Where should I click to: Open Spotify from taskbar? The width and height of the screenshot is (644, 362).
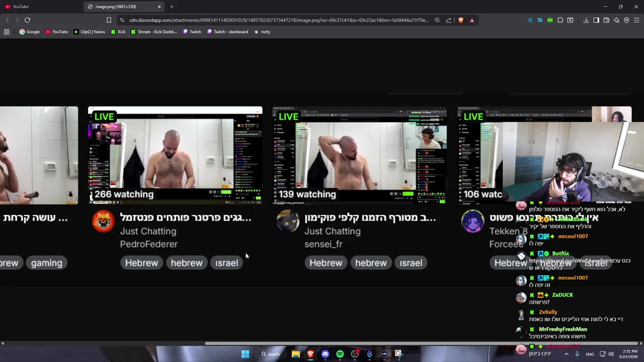click(x=340, y=354)
